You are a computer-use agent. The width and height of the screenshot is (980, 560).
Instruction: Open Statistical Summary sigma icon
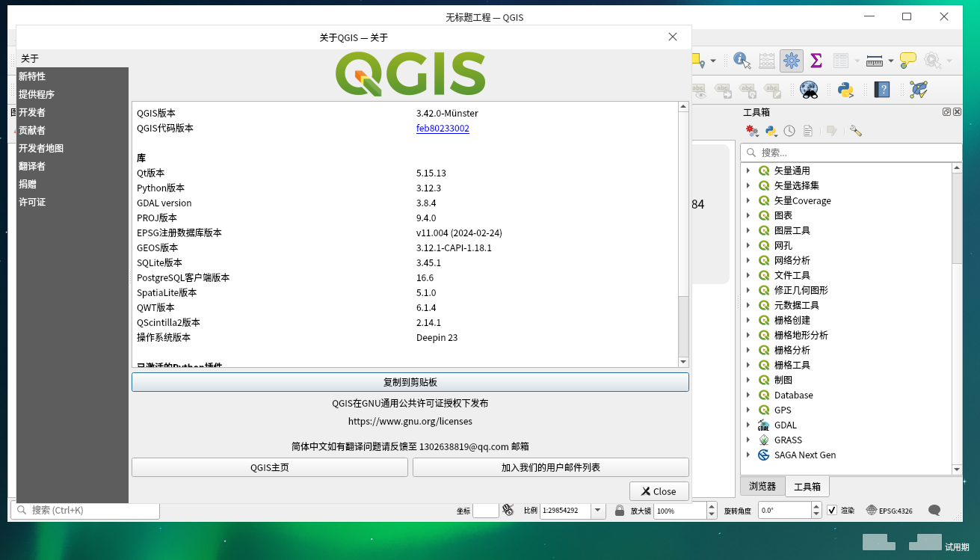click(x=816, y=61)
